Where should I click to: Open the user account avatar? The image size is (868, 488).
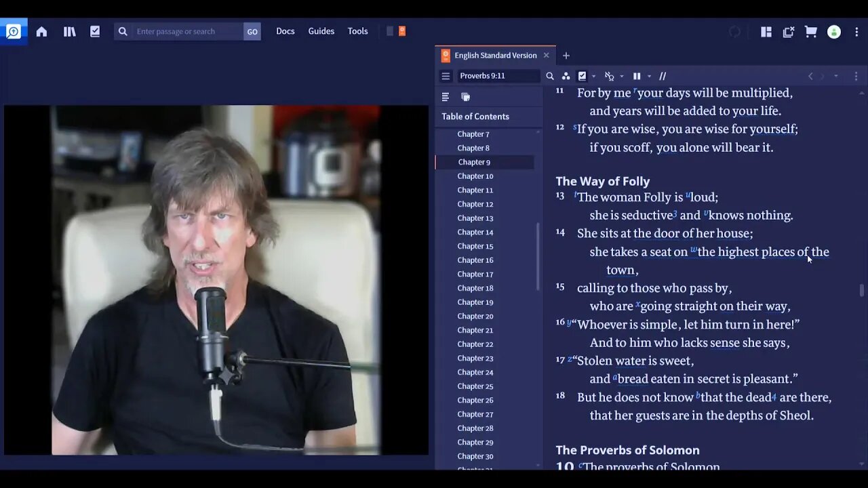pyautogui.click(x=835, y=32)
